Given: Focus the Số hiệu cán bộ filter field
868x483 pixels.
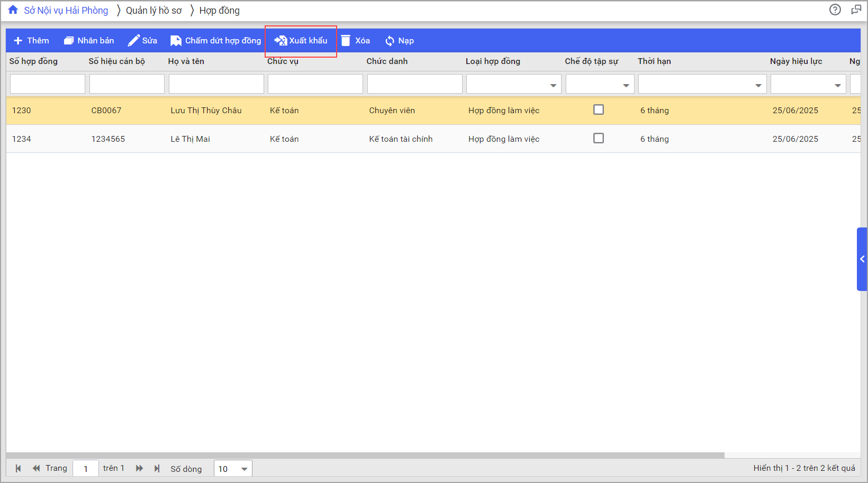Looking at the screenshot, I should pos(127,84).
